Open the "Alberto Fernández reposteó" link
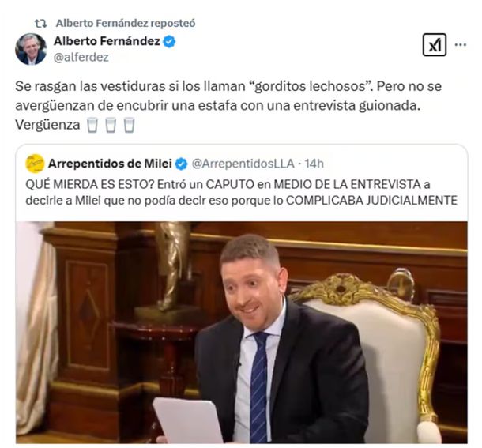This screenshot has width=482, height=448. coord(126,24)
